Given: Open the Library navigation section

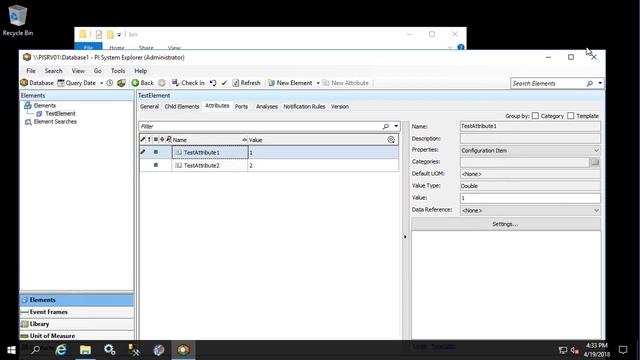Looking at the screenshot, I should 77,324.
